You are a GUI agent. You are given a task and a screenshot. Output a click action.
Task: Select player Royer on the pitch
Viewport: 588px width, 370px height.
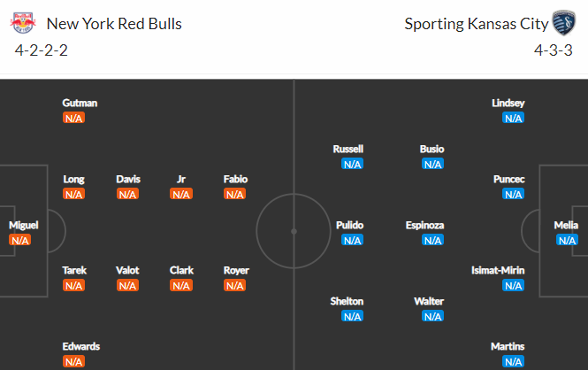pyautogui.click(x=236, y=271)
